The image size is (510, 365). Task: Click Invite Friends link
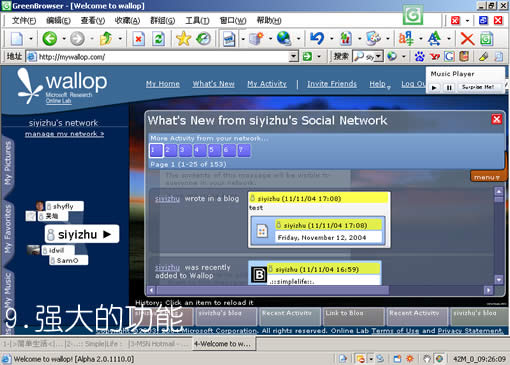click(332, 84)
